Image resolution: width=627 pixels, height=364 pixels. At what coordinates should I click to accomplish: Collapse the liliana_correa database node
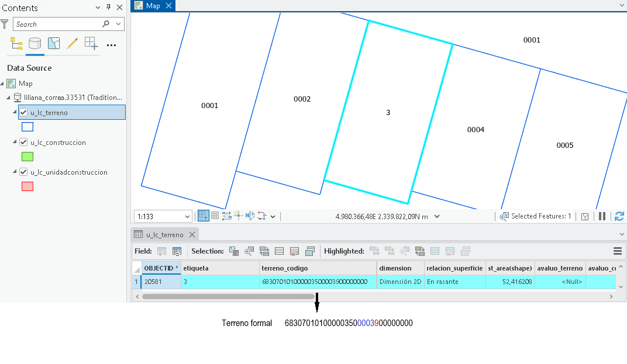coord(8,98)
